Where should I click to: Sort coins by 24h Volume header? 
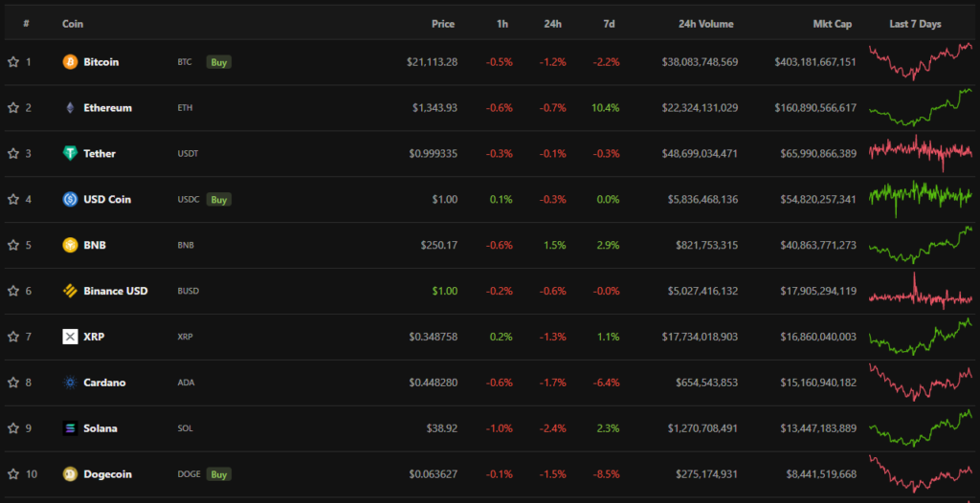point(705,24)
